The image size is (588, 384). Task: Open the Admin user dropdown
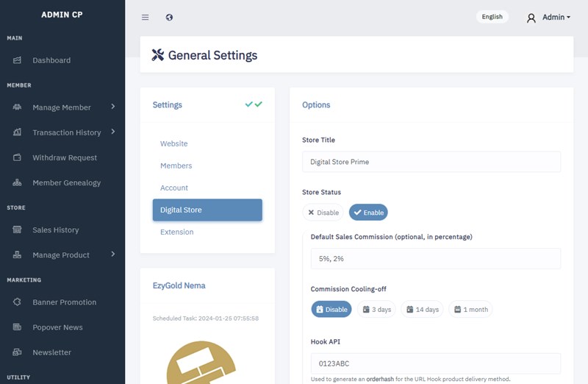click(548, 17)
